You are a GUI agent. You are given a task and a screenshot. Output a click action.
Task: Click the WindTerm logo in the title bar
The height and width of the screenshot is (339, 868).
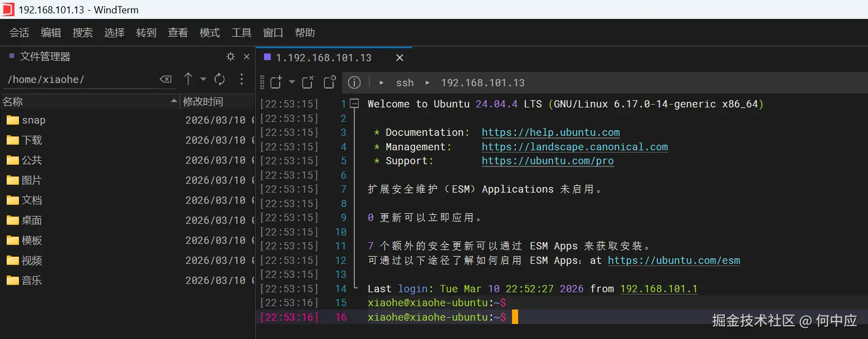click(x=8, y=9)
